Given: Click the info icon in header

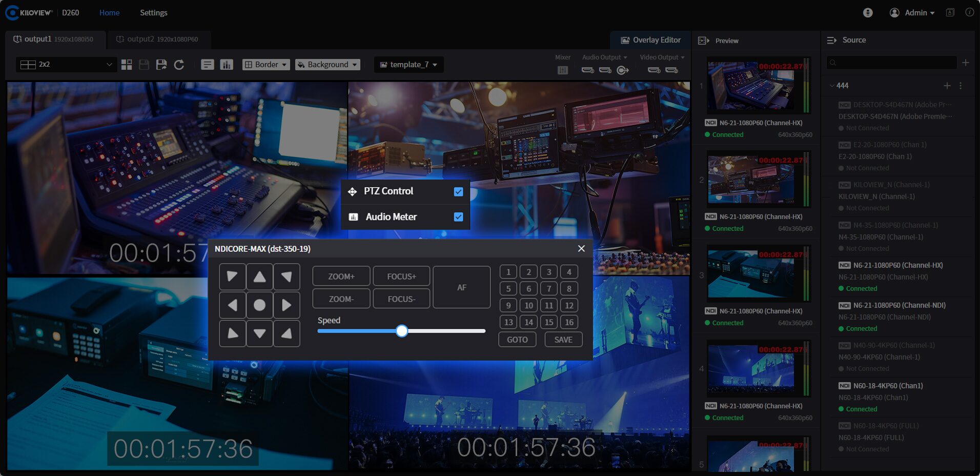Looking at the screenshot, I should point(969,13).
